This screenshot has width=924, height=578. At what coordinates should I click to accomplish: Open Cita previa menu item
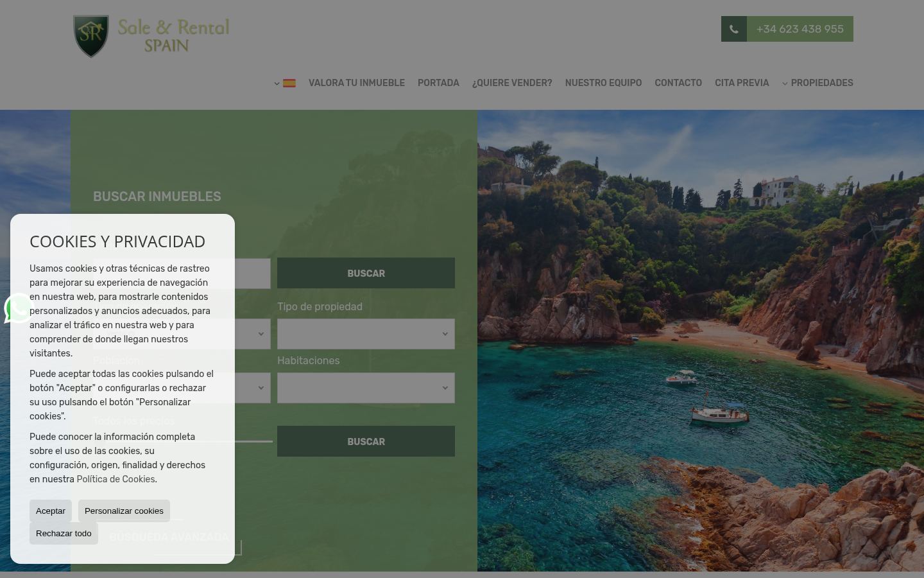(742, 83)
